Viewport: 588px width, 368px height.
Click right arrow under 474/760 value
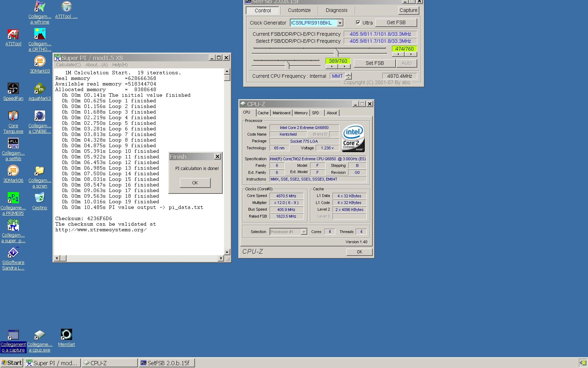coord(411,54)
